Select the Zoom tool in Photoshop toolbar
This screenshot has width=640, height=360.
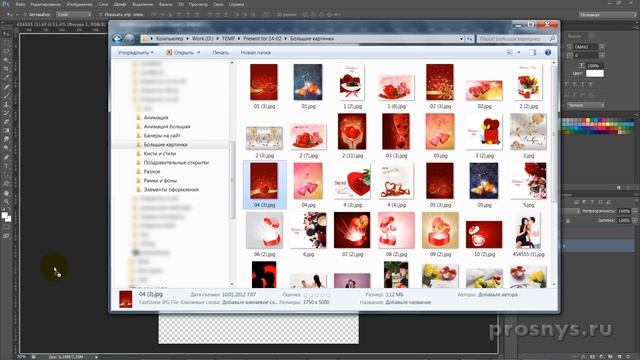(x=6, y=202)
